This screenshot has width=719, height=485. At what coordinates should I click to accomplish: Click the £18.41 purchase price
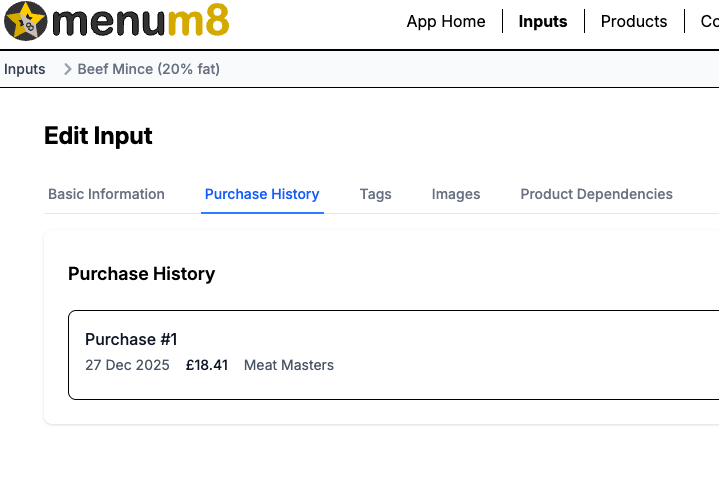coord(207,365)
